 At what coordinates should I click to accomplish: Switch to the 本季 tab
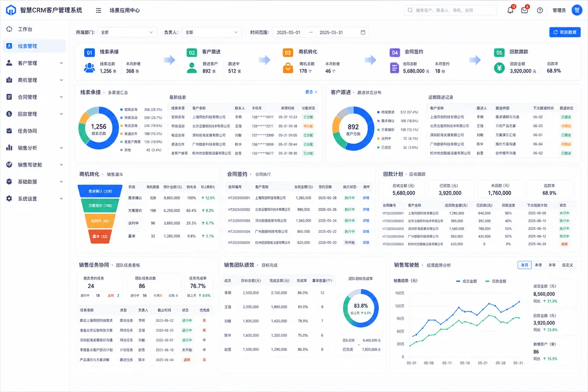(539, 265)
